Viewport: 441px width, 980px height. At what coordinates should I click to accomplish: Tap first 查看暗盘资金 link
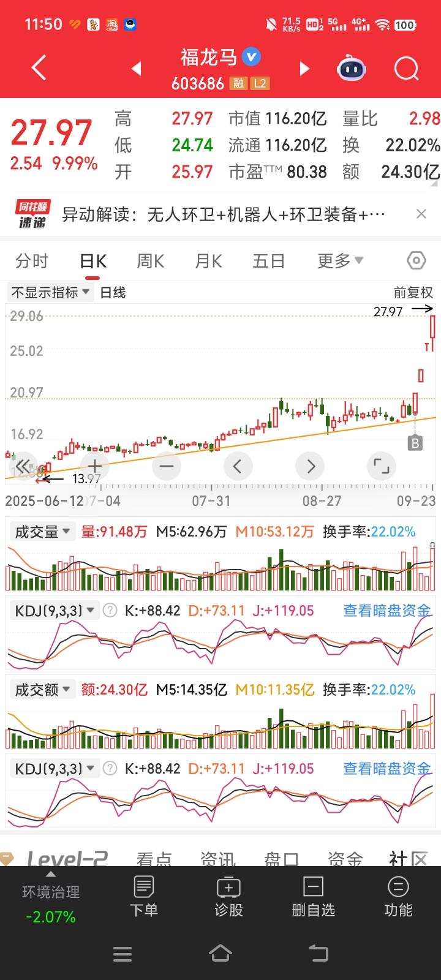(x=387, y=611)
